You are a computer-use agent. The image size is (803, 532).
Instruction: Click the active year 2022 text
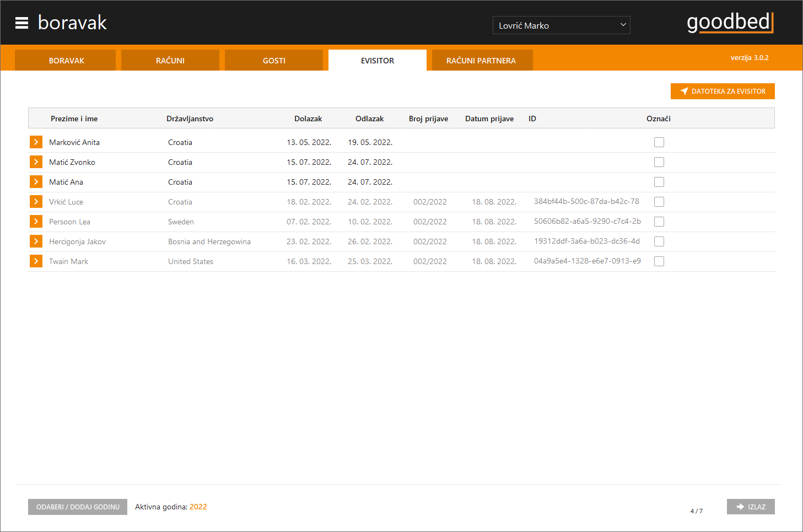198,507
